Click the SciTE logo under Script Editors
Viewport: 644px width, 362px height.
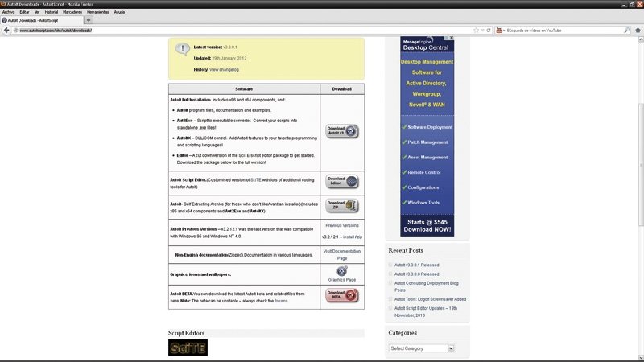pyautogui.click(x=188, y=348)
